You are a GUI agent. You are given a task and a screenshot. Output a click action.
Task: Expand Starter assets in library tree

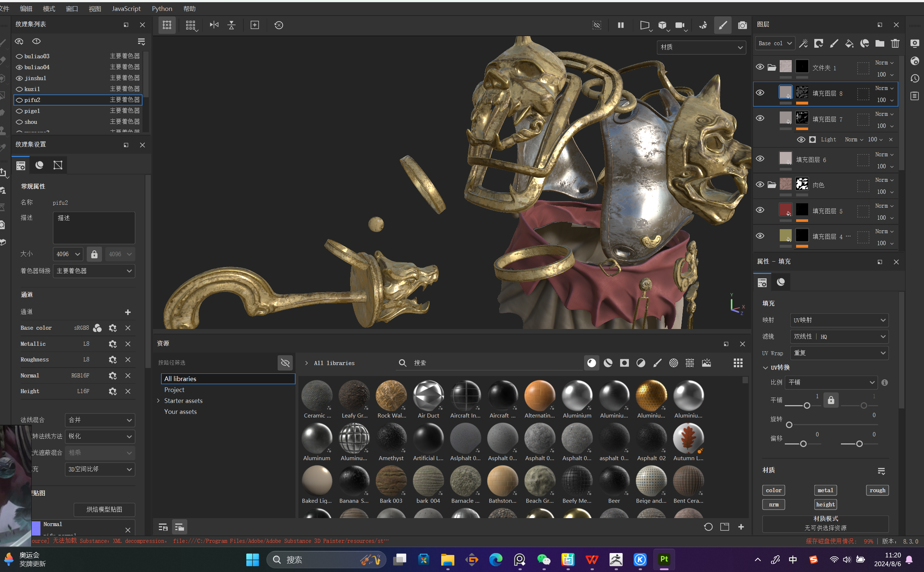[x=158, y=401]
